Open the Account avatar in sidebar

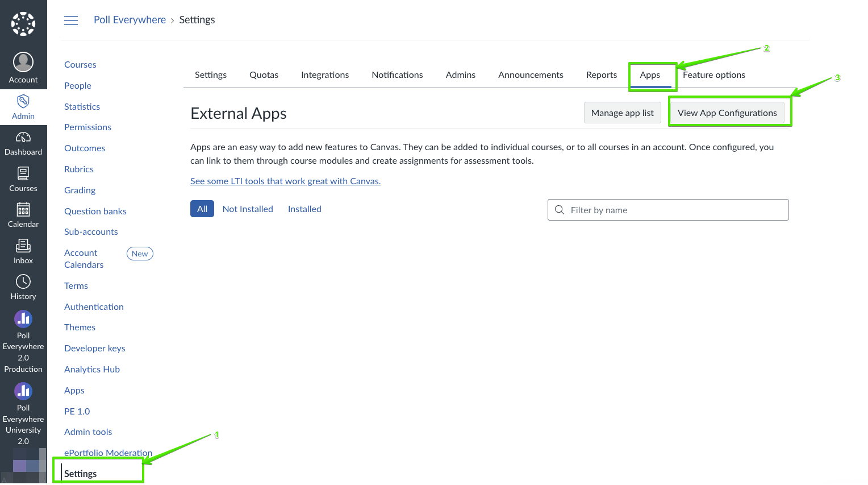(23, 62)
